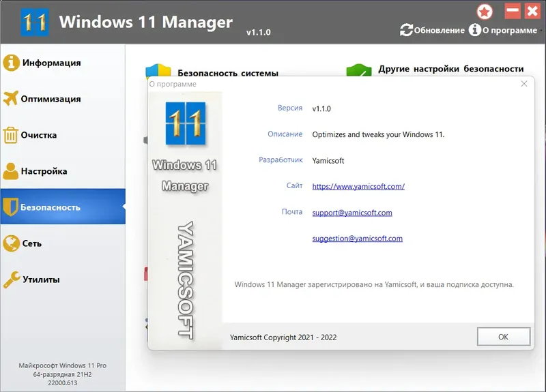Open Безопасность системы tool
Viewport: 546px width, 392px height.
228,73
